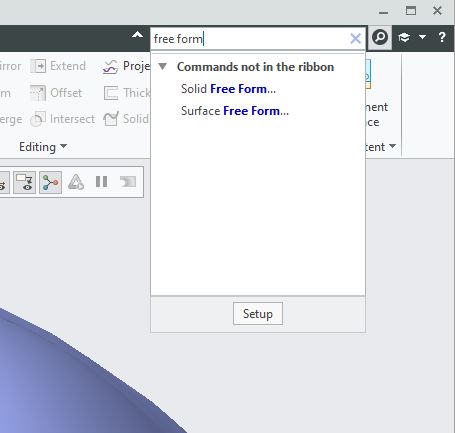
Task: Select the Solid Free Form command result
Action: [228, 89]
